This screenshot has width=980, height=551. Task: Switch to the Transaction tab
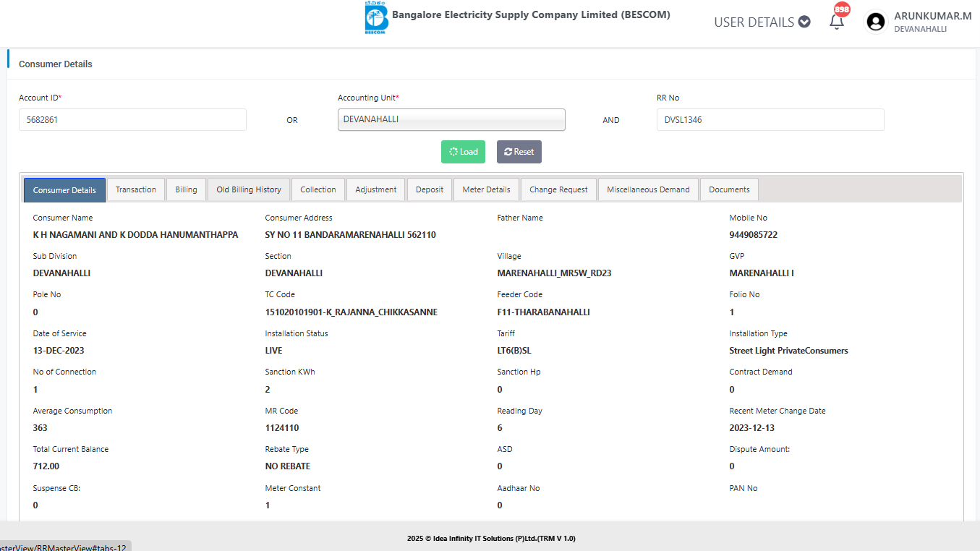pyautogui.click(x=136, y=189)
